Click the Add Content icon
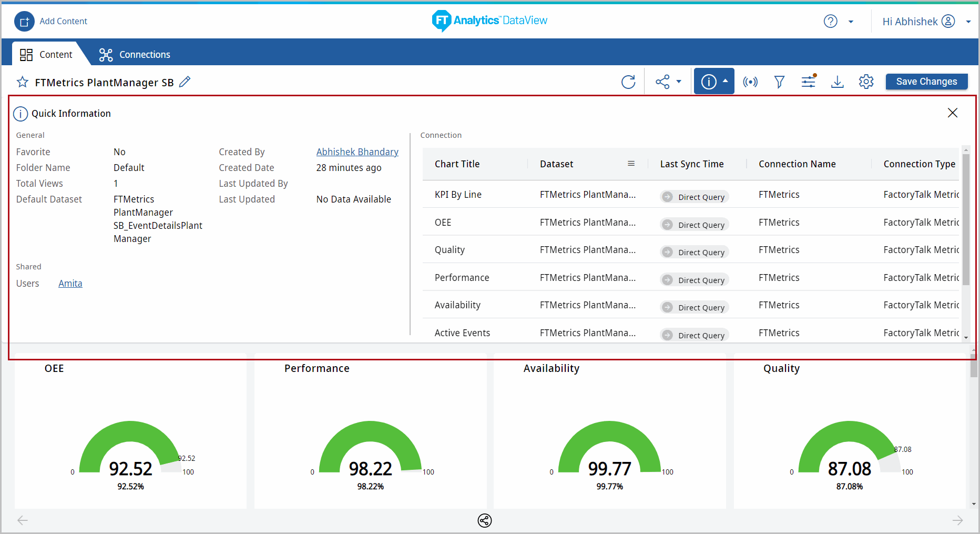This screenshot has height=534, width=980. (24, 22)
